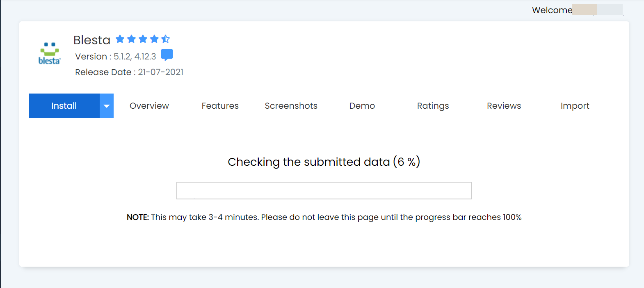Switch to the Overview tab
The image size is (644, 288).
click(149, 106)
